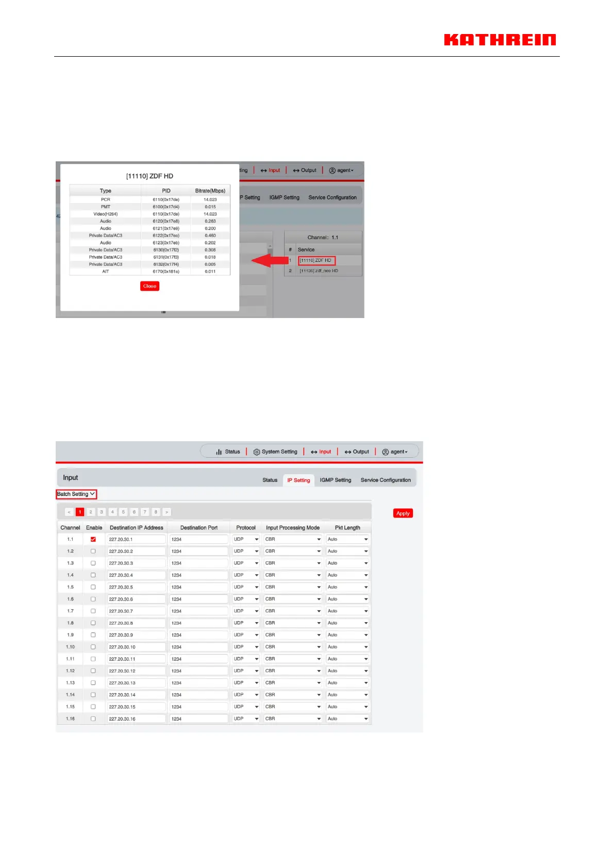Image resolution: width=614 pixels, height=868 pixels.
Task: Switch to lower Service Configuration tab
Action: point(386,480)
